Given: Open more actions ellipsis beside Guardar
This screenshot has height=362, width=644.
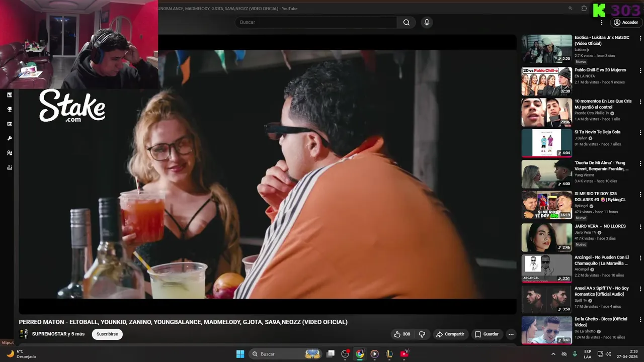Looking at the screenshot, I should [511, 334].
